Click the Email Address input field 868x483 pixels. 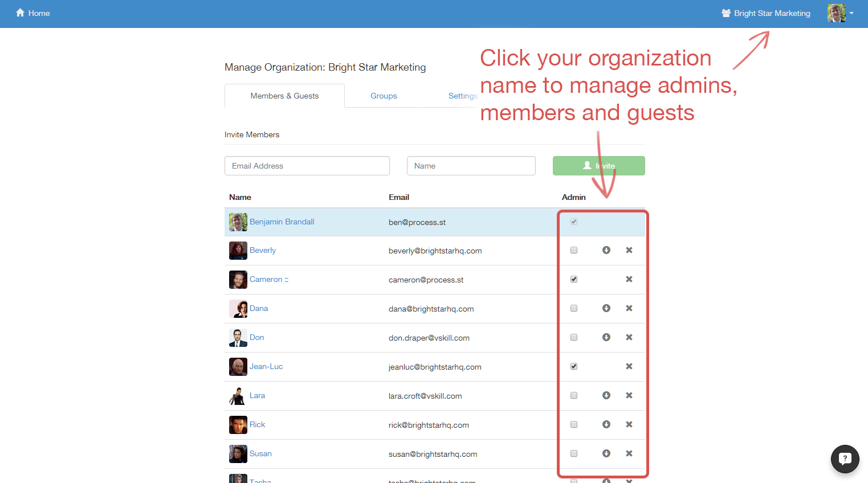307,166
